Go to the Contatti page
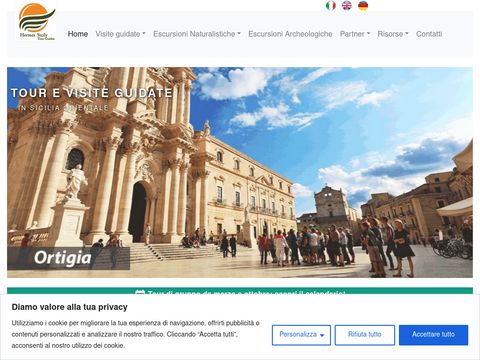Image resolution: width=480 pixels, height=360 pixels. [x=429, y=34]
